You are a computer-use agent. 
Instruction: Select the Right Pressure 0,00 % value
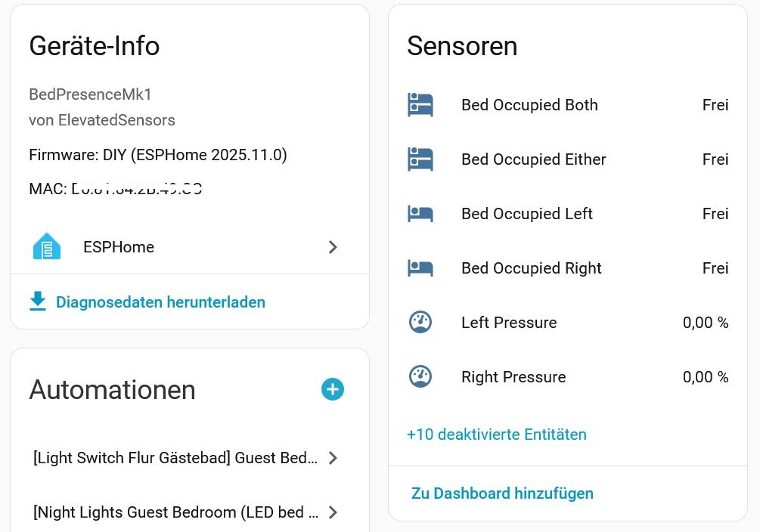pyautogui.click(x=706, y=377)
